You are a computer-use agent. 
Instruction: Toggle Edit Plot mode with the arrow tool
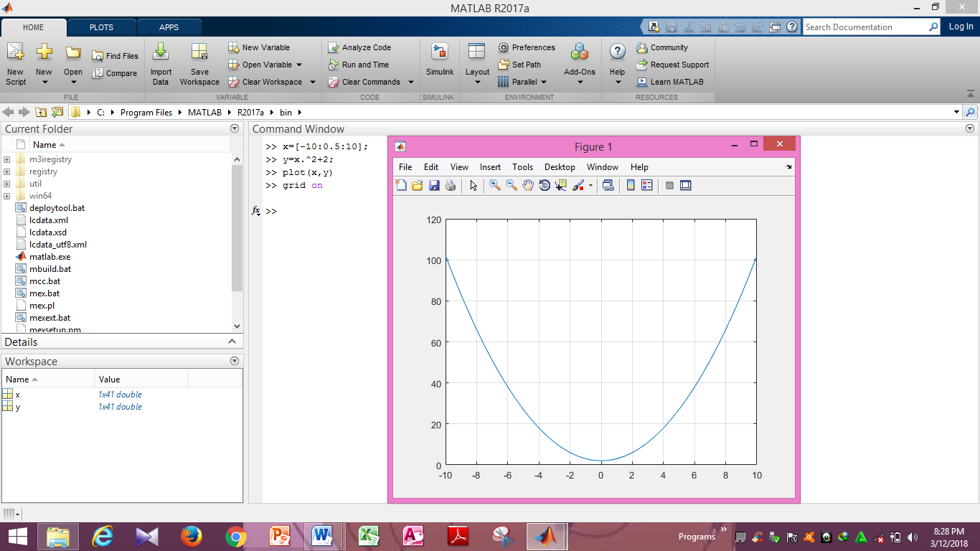473,185
